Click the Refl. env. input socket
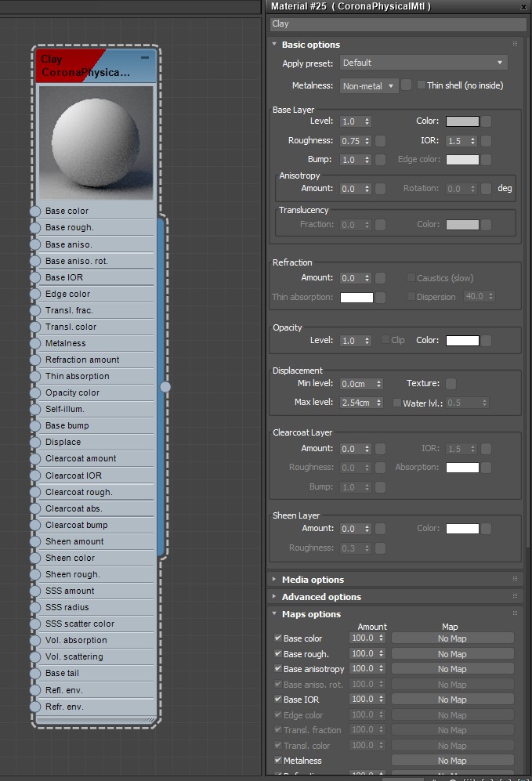 35,690
